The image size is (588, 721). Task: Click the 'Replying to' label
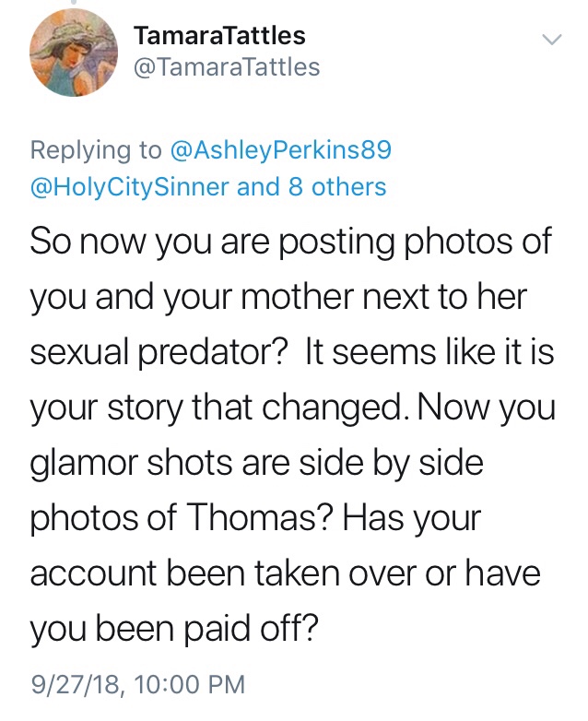coord(93,149)
